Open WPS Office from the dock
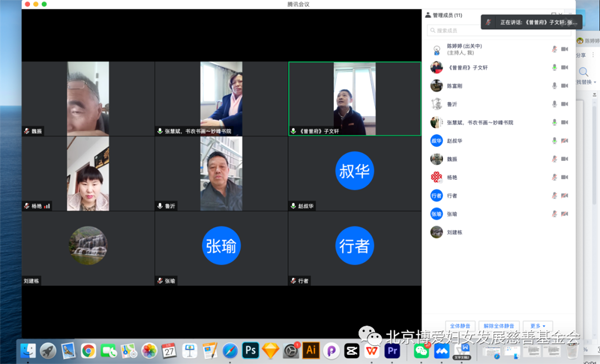The height and width of the screenshot is (364, 600). point(372,351)
